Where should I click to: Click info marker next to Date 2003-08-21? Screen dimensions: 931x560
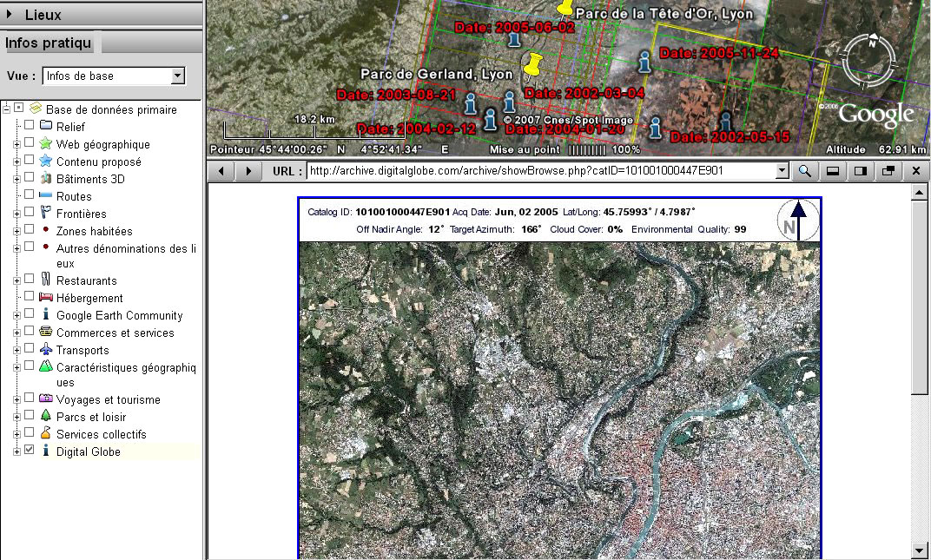[471, 104]
